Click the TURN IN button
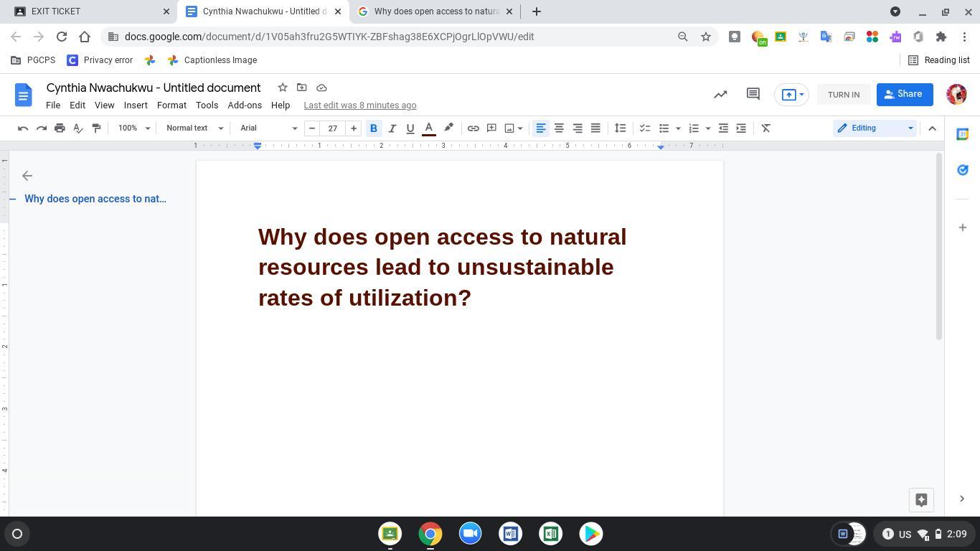The height and width of the screenshot is (551, 980). [843, 95]
